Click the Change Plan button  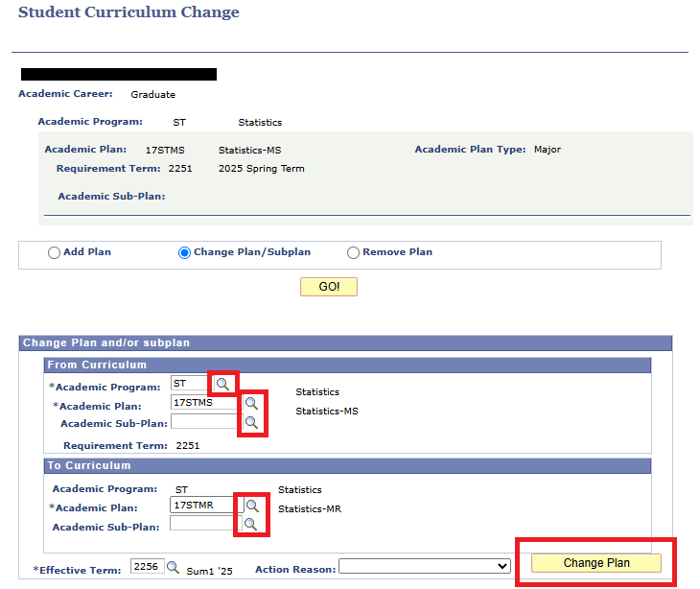click(596, 563)
